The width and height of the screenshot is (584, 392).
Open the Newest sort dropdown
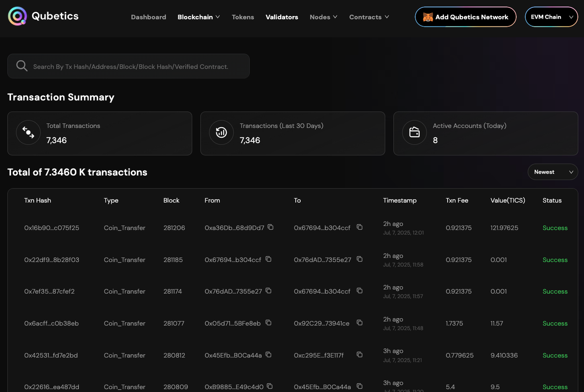pyautogui.click(x=553, y=172)
